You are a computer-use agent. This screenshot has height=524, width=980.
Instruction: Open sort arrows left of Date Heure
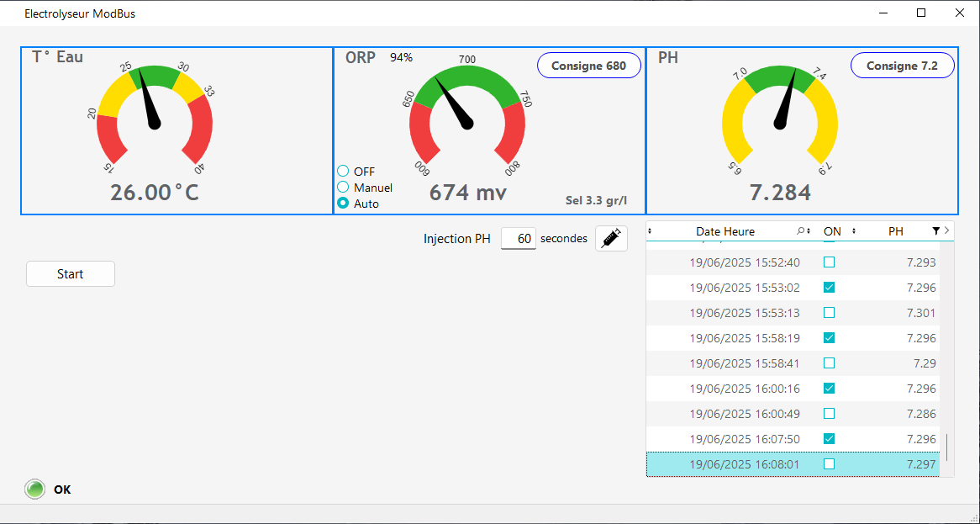(650, 231)
